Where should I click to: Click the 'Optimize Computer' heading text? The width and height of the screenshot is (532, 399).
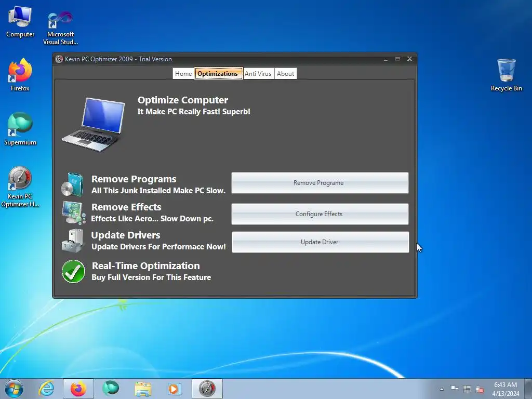[x=182, y=100]
